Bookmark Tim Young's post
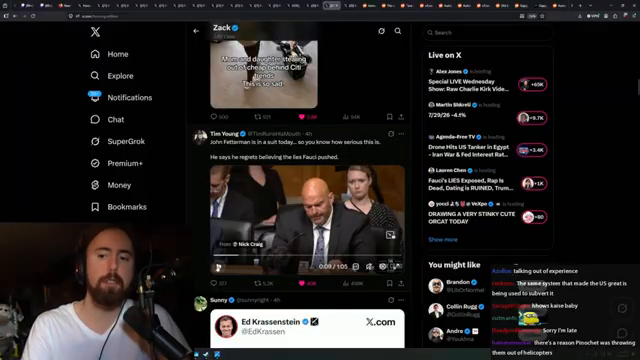640x360 pixels. tap(389, 283)
